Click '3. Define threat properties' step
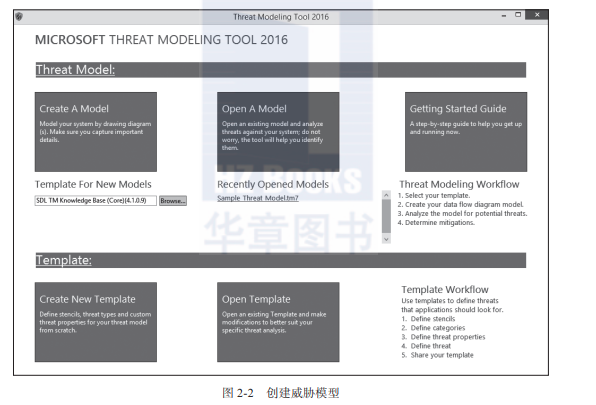Viewport: 596px width, 405px height. coord(443,337)
